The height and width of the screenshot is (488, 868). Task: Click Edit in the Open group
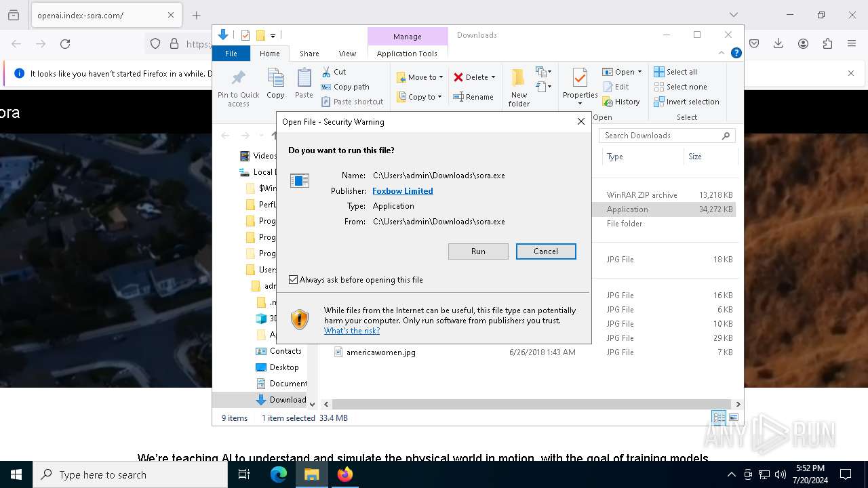click(x=616, y=87)
